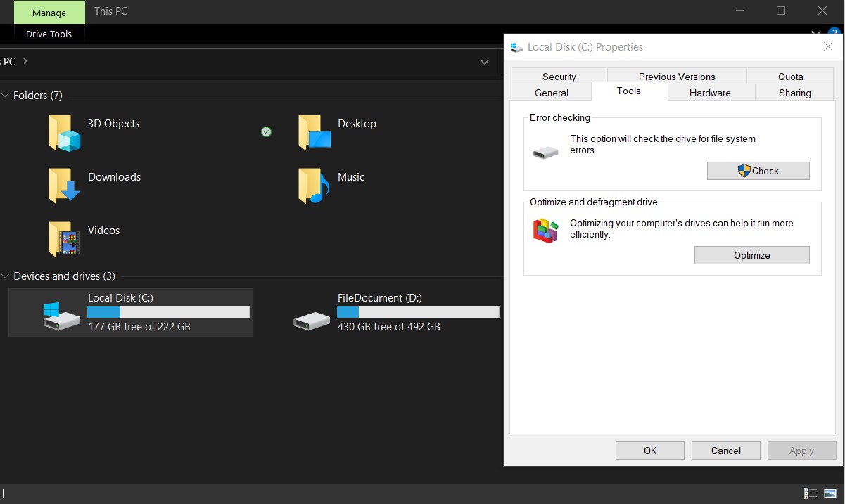Switch to details view in status bar
The image size is (845, 504).
[811, 493]
